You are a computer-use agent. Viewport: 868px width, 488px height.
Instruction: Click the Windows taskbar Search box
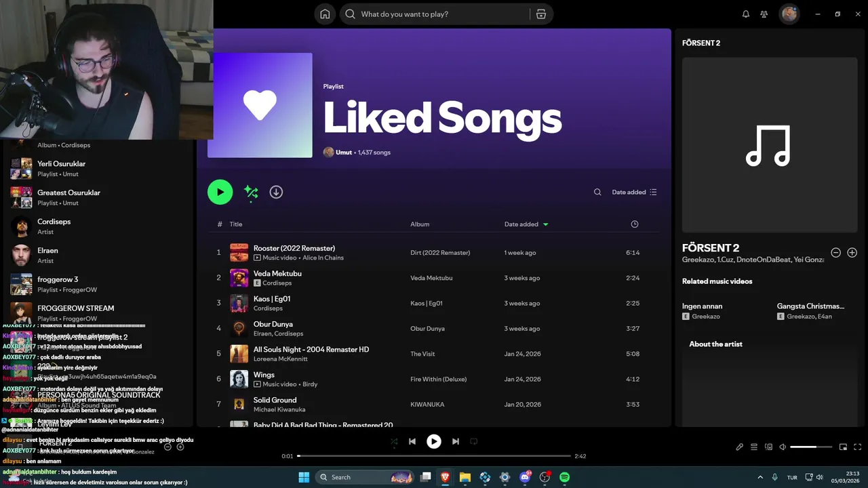click(366, 477)
